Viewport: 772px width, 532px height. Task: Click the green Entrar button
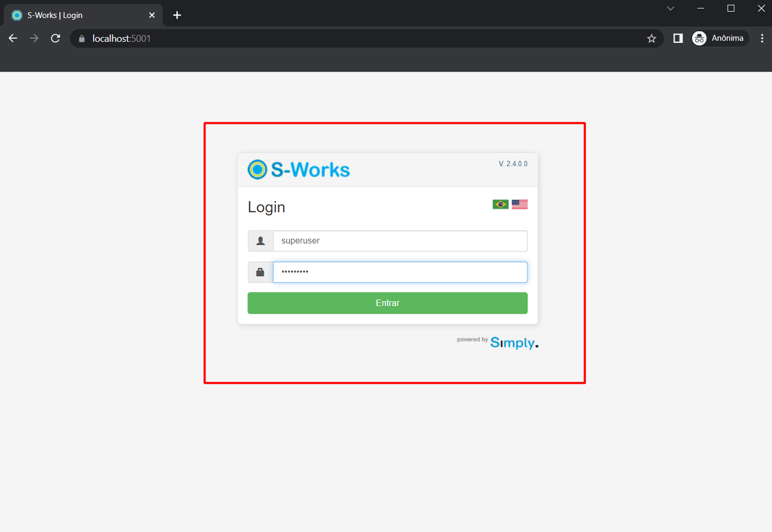[x=388, y=303]
